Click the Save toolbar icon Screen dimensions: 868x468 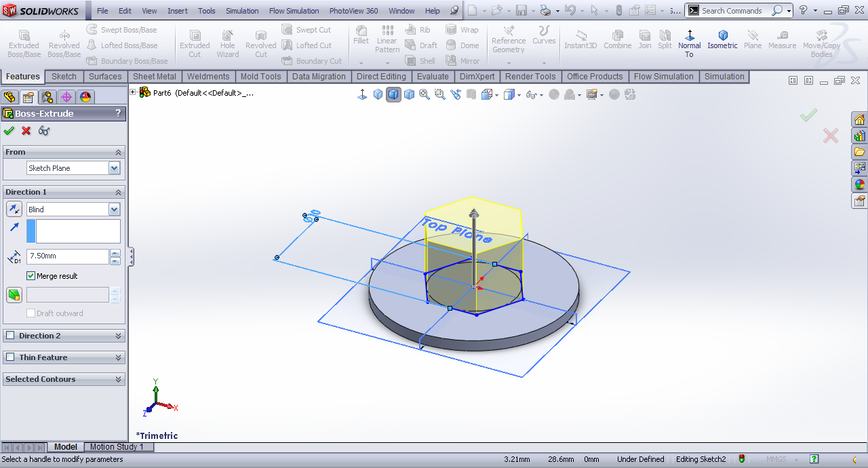521,10
